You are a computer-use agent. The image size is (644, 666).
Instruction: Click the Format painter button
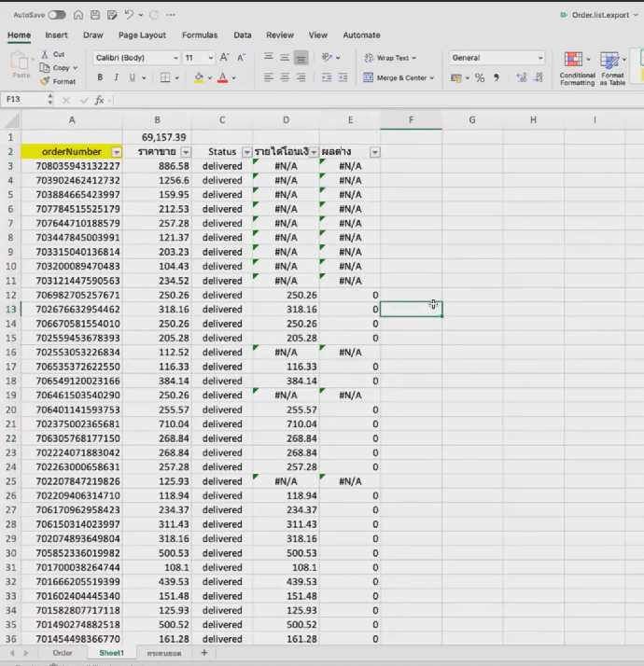pyautogui.click(x=59, y=81)
